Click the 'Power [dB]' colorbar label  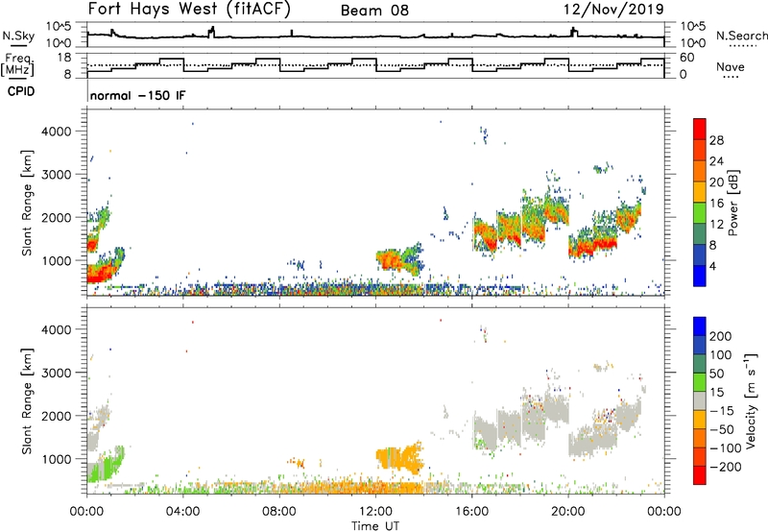732,203
